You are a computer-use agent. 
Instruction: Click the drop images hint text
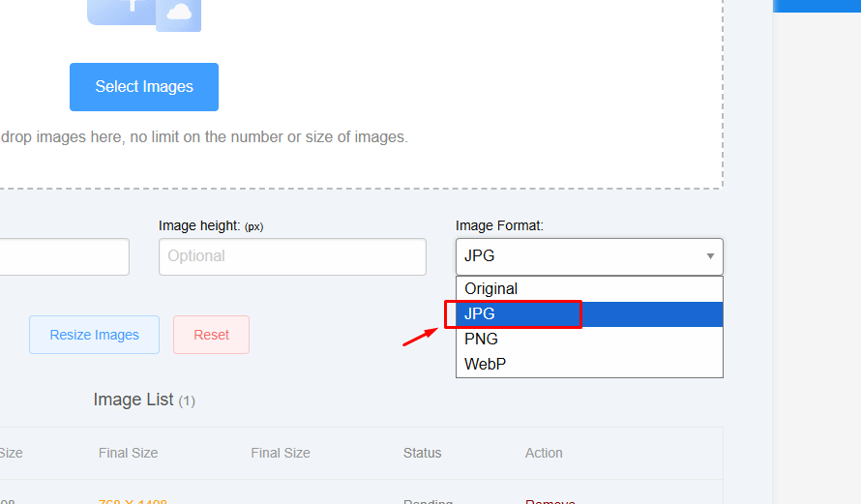pos(203,137)
